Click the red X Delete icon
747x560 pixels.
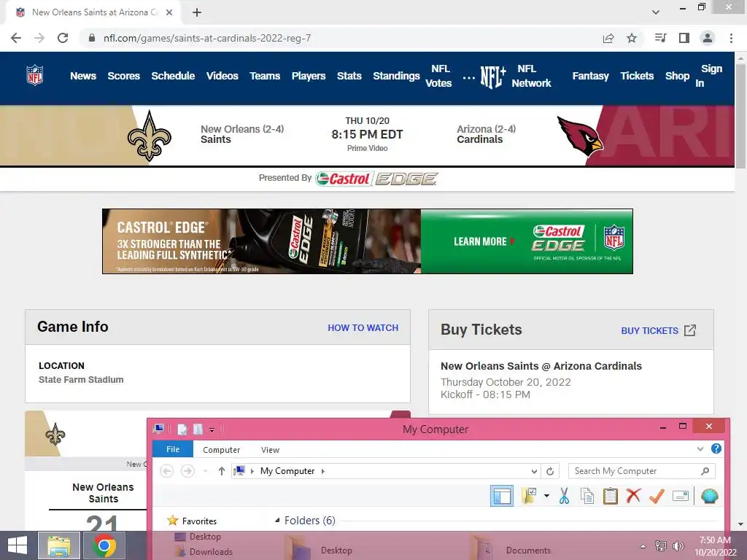pyautogui.click(x=633, y=496)
